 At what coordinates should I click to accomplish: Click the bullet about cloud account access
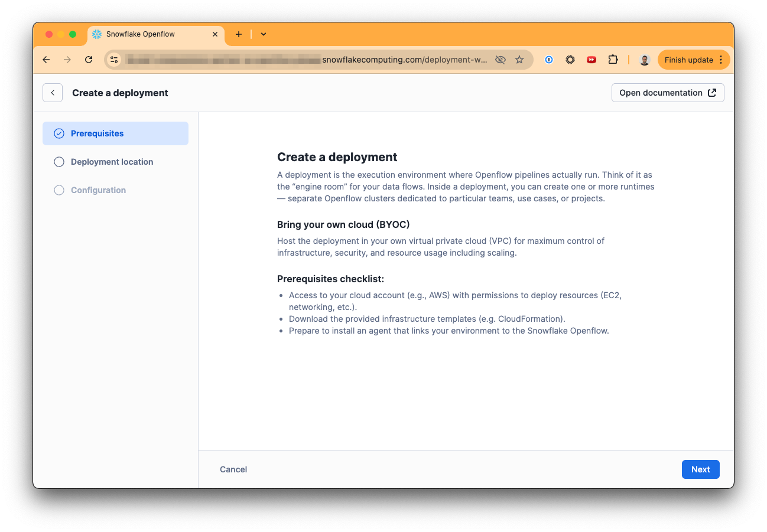tap(455, 301)
